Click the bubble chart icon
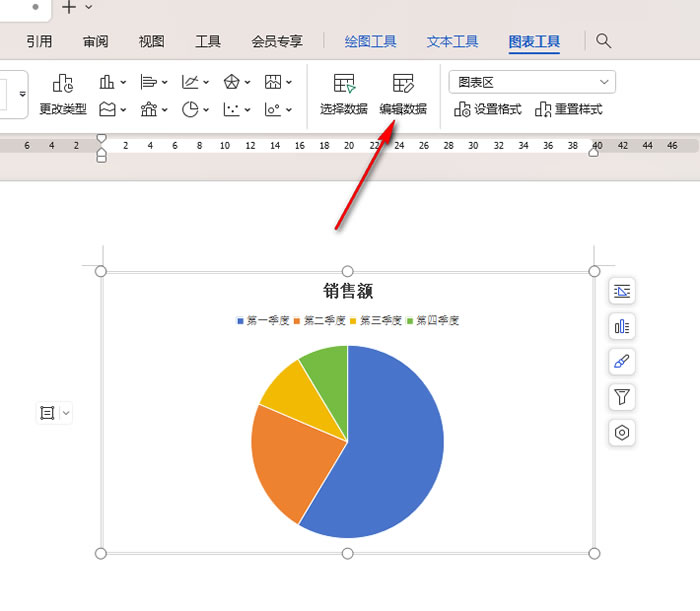The height and width of the screenshot is (611, 700). tap(273, 109)
